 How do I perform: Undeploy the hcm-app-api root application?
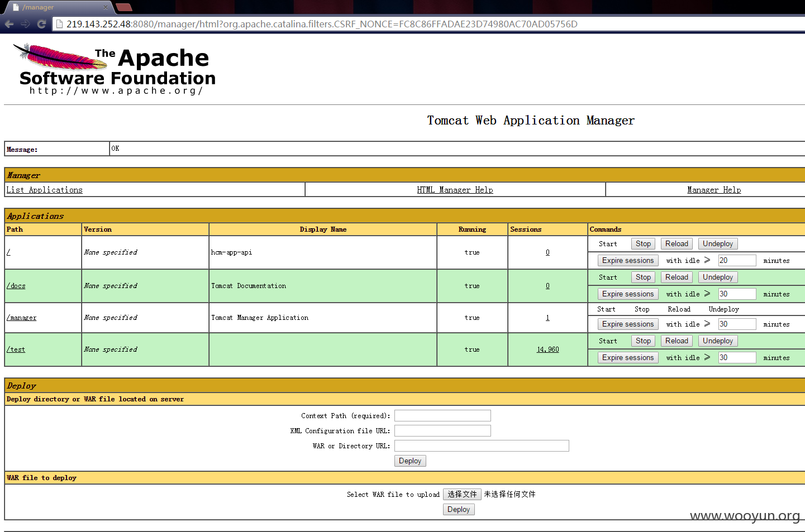[x=718, y=244]
